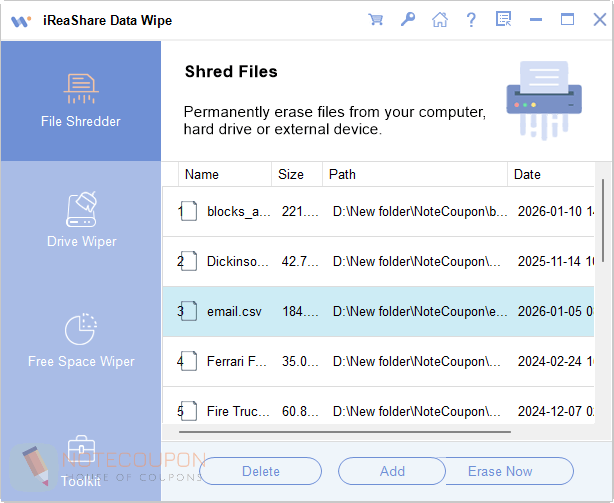The height and width of the screenshot is (503, 614).
Task: Open the Free Space Wiper tab
Action: coord(81,341)
